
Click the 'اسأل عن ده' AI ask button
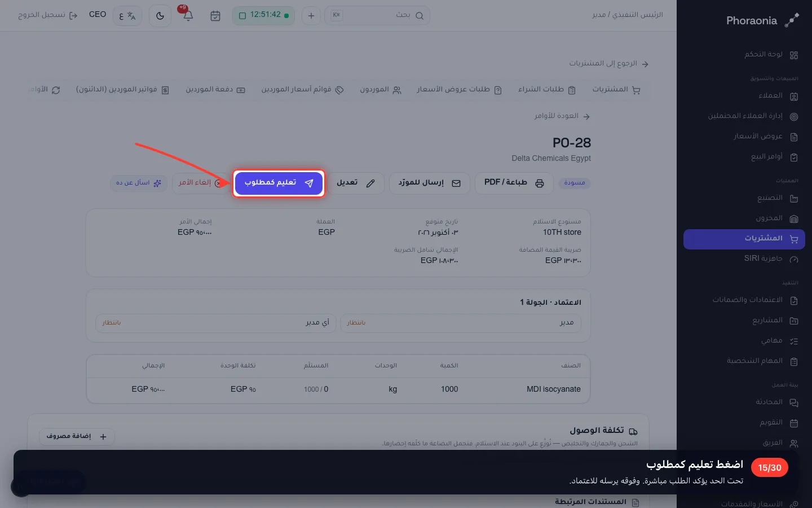click(x=139, y=183)
